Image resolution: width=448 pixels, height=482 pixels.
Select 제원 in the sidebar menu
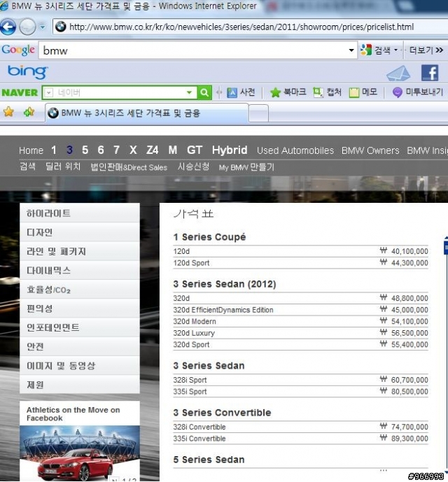[x=80, y=385]
